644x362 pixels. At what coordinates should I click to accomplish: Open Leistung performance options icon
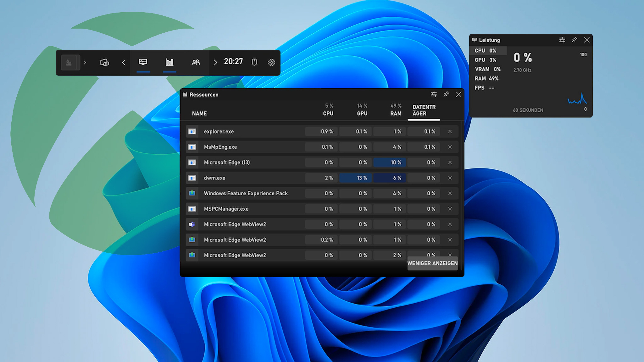tap(562, 40)
